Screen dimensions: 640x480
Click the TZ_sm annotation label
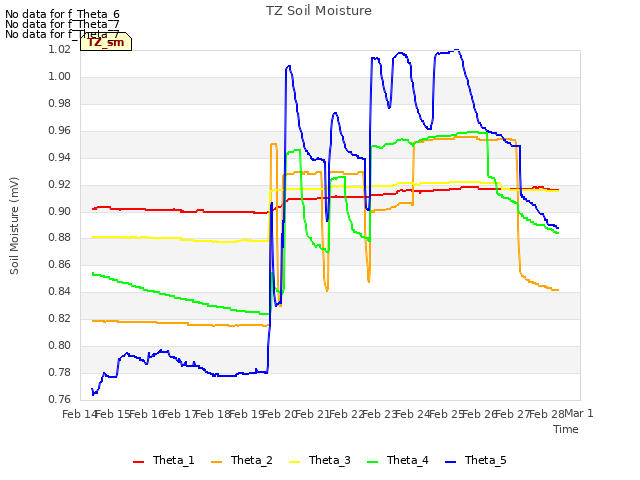[x=106, y=42]
